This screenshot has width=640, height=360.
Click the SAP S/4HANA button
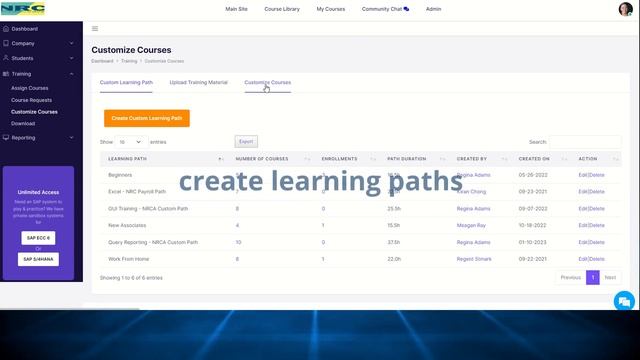click(38, 259)
